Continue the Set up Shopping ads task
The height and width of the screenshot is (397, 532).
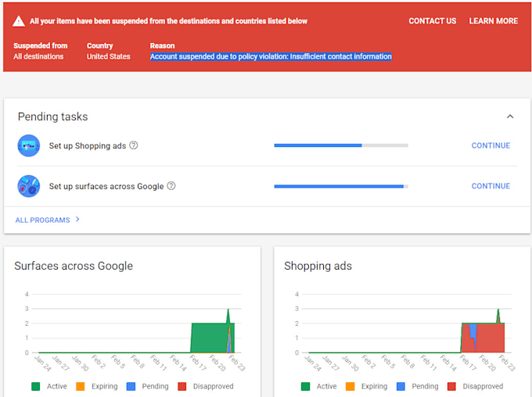click(x=491, y=145)
